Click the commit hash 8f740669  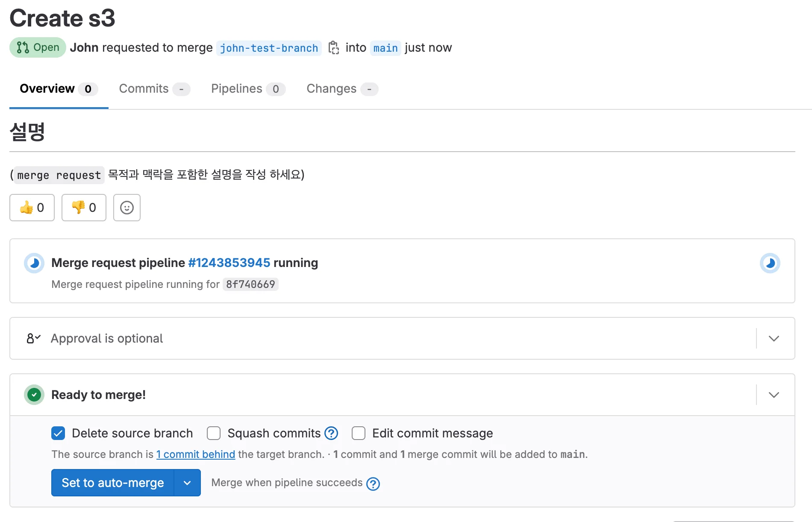250,284
